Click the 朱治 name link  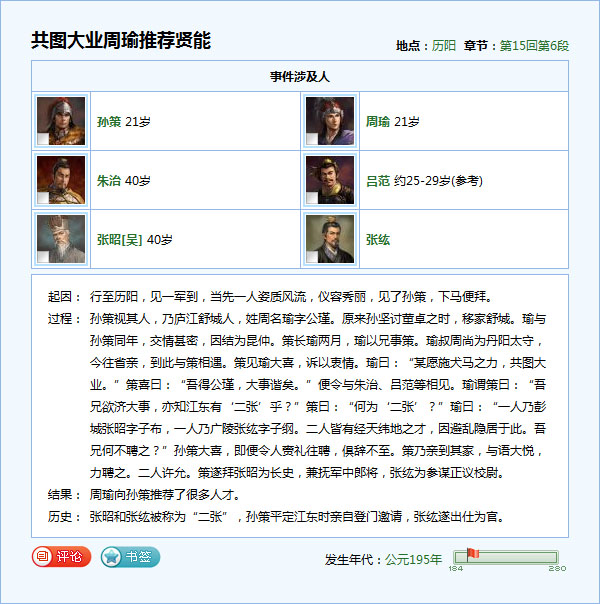point(108,181)
